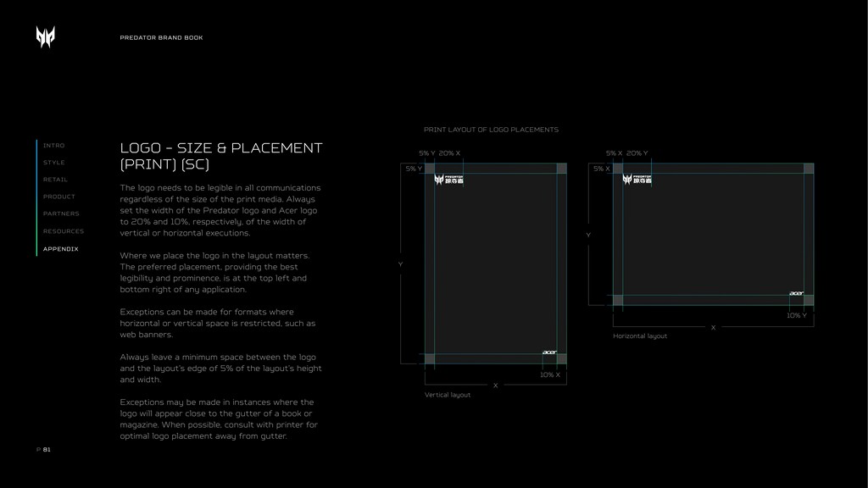Image resolution: width=868 pixels, height=488 pixels.
Task: Open the INTRO section in the sidebar
Action: 54,146
